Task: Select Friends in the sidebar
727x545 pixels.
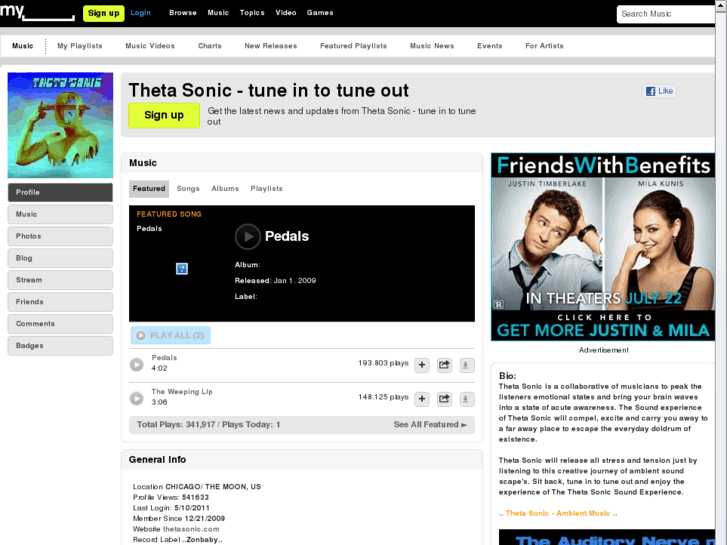Action: 60,302
